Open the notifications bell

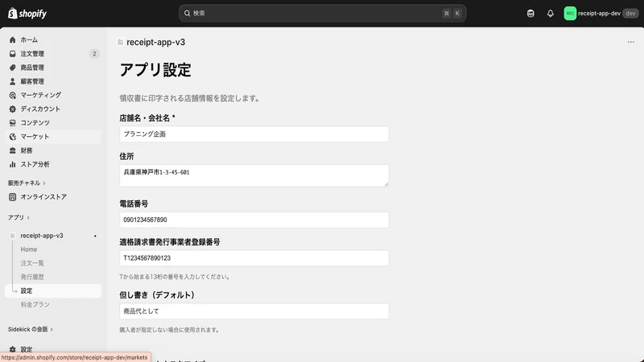pos(551,14)
